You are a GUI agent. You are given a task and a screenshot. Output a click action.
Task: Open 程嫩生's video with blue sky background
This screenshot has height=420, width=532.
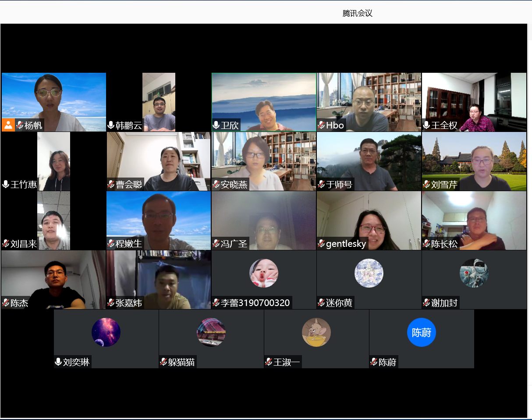[x=159, y=221]
